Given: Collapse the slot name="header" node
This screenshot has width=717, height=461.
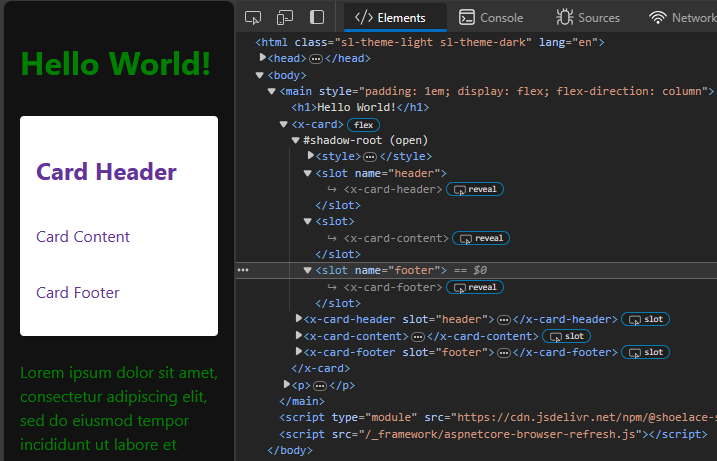Looking at the screenshot, I should point(307,173).
